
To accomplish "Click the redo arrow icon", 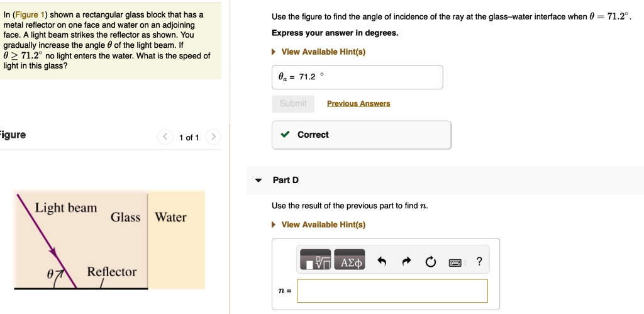I will pos(406,262).
